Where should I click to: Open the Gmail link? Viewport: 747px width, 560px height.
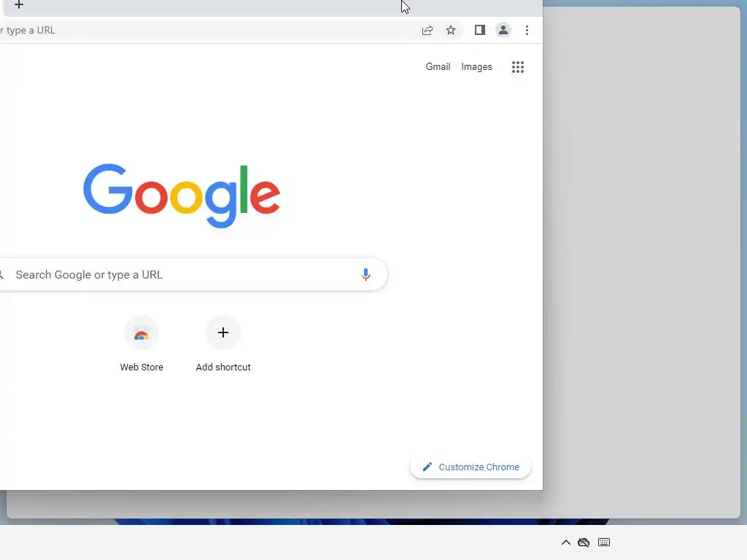point(438,66)
